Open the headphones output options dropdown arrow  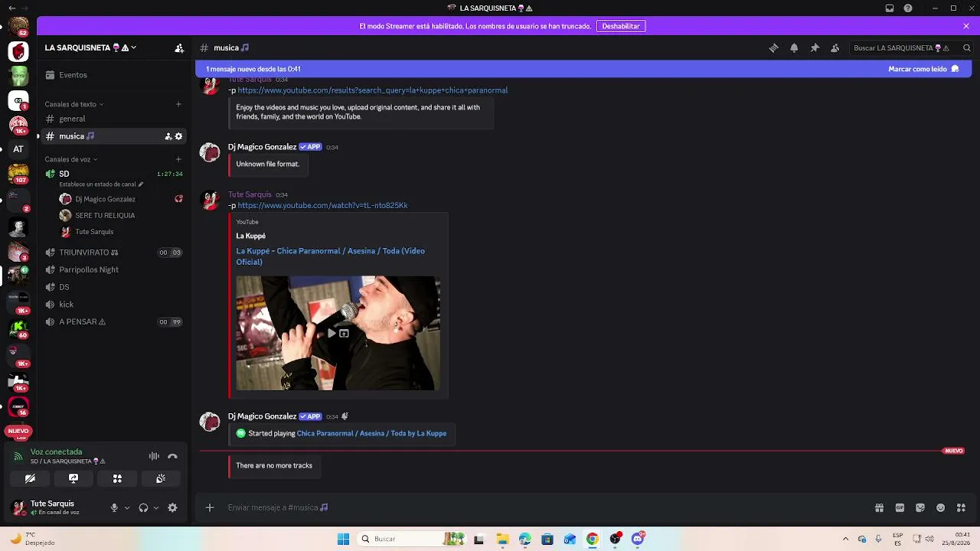[156, 507]
